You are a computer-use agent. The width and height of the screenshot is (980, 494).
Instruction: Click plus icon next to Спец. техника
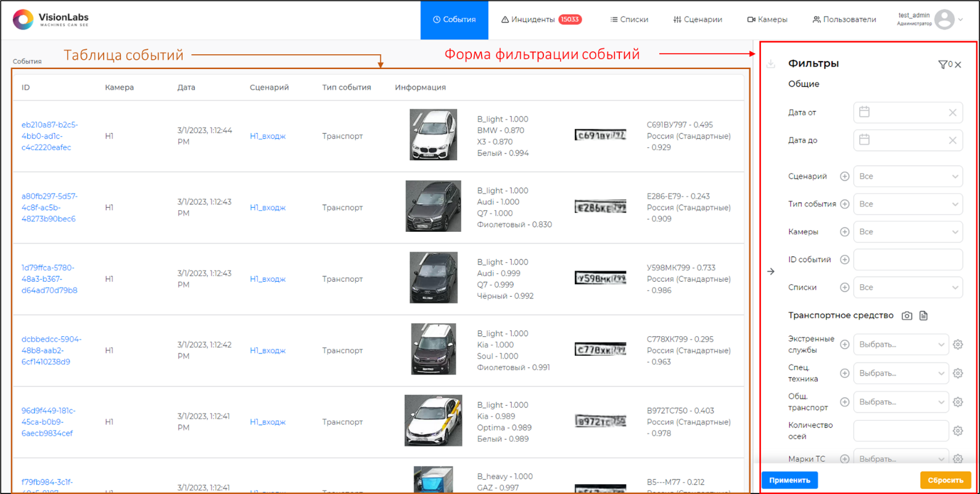point(845,373)
